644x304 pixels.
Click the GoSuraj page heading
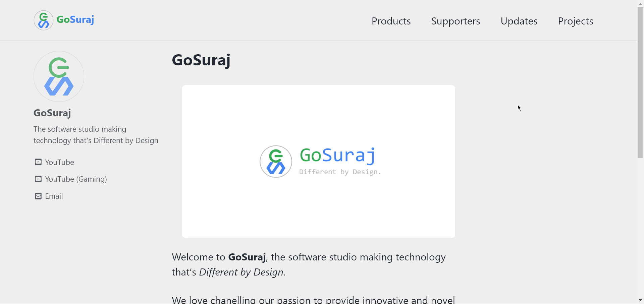201,60
